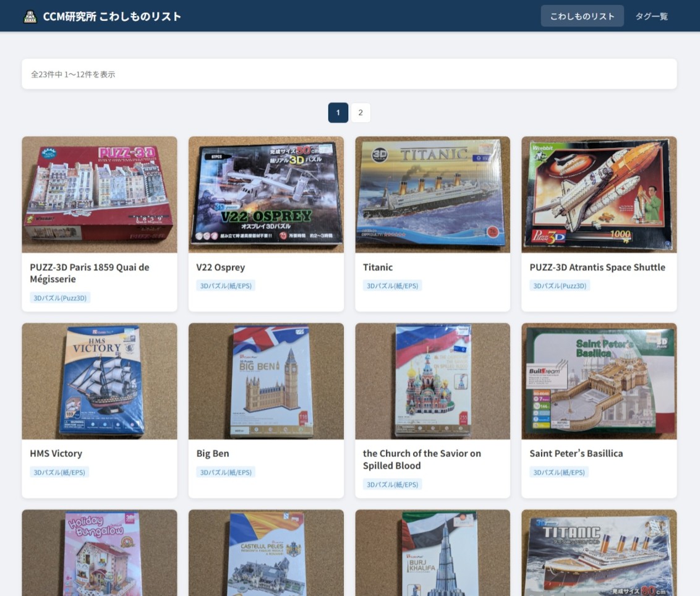Click the 全23件中 1〜12件を表示 count text
Image resolution: width=700 pixels, height=596 pixels.
(73, 75)
